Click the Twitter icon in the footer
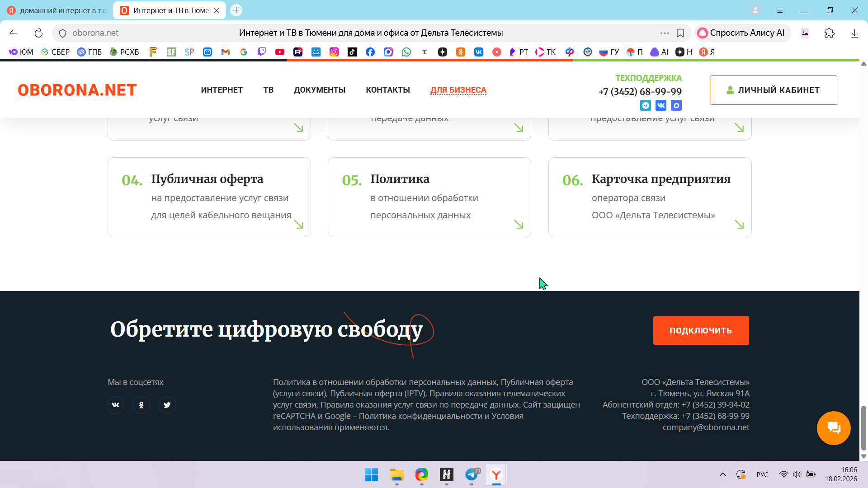The width and height of the screenshot is (868, 488). (167, 405)
